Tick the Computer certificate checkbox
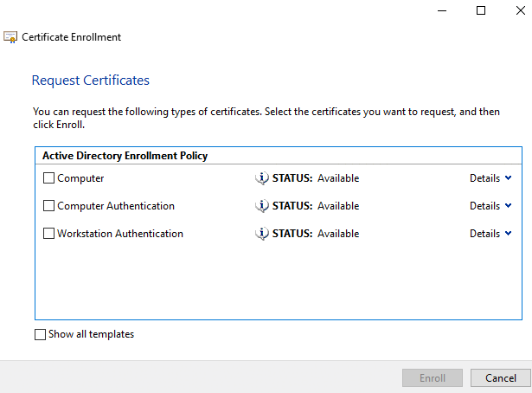532x393 pixels. [48, 178]
